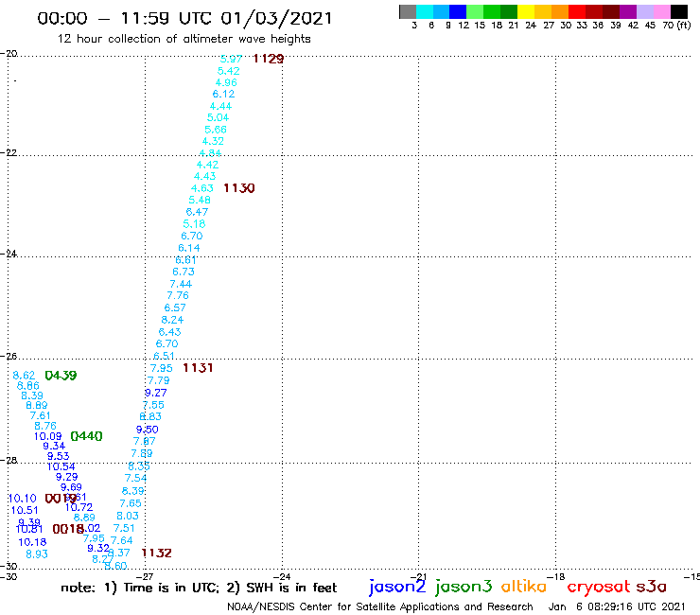Viewport: 700px width, 615px height.
Task: Click the orange swatch near label 30
Action: coord(560,11)
